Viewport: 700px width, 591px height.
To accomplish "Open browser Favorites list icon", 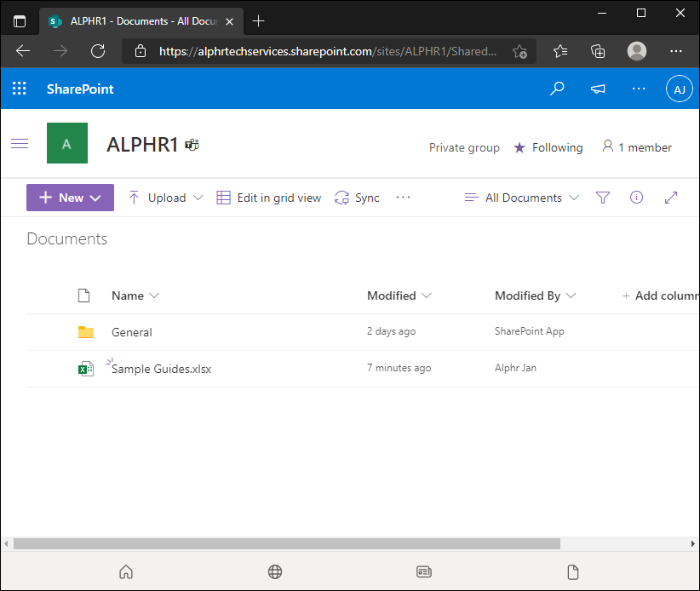I will [x=560, y=51].
